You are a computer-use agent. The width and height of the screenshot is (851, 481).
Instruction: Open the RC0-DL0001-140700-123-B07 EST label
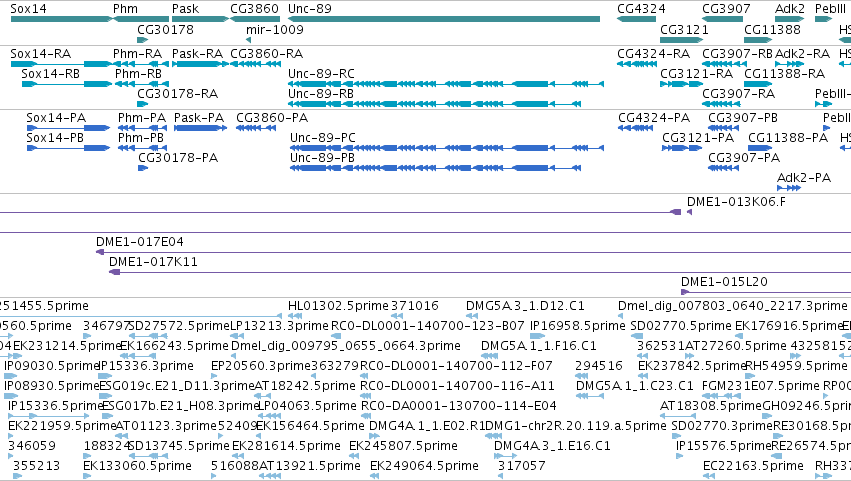tap(428, 326)
